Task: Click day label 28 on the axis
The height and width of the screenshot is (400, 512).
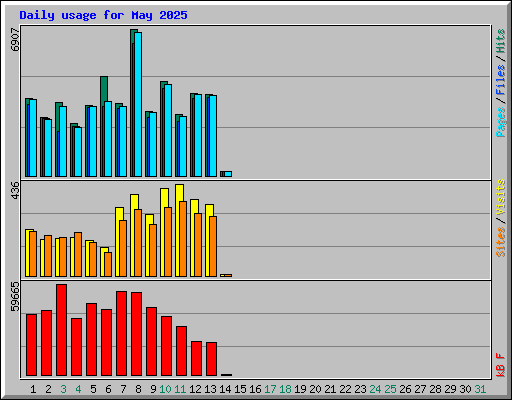Action: (435, 389)
